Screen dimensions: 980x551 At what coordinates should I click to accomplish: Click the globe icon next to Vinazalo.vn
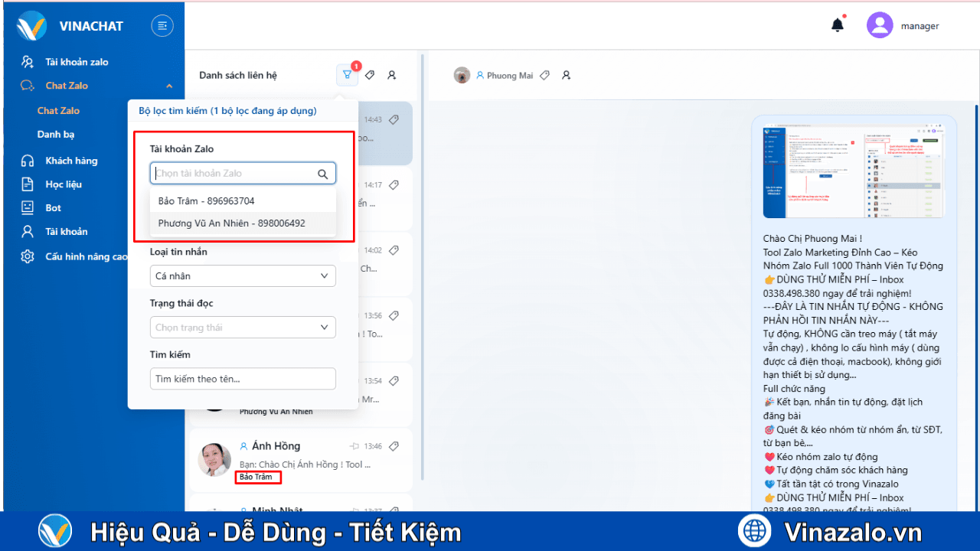pos(754,530)
